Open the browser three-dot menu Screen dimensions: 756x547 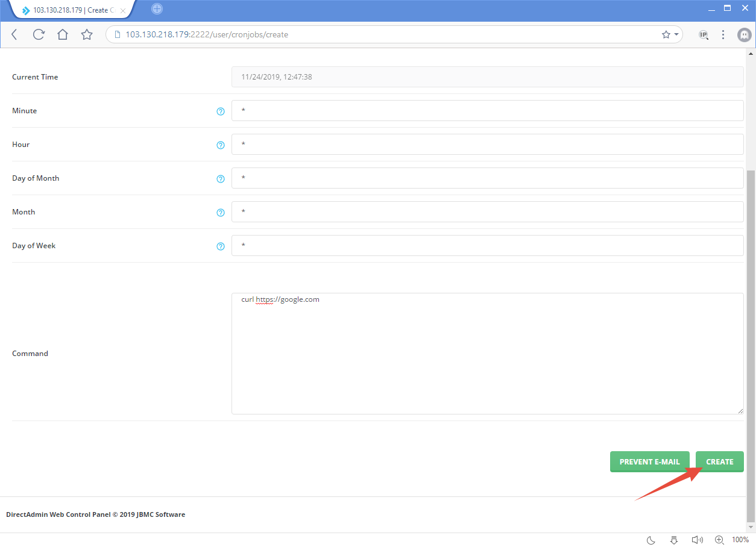[723, 34]
